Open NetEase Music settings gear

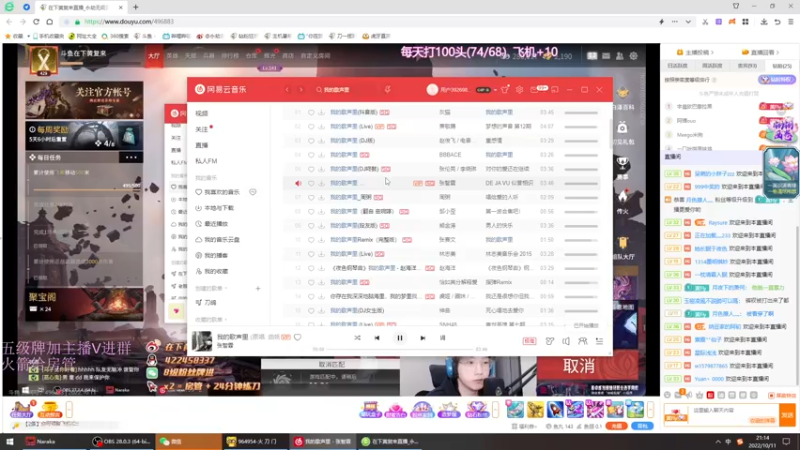click(519, 90)
